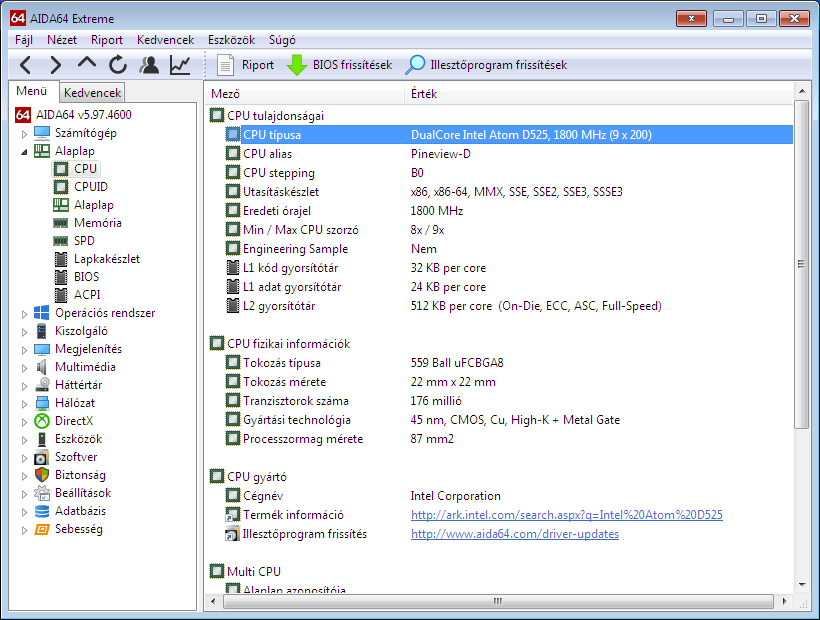The image size is (820, 620).
Task: Open the Kedvencek menu in menu bar
Action: tap(165, 40)
